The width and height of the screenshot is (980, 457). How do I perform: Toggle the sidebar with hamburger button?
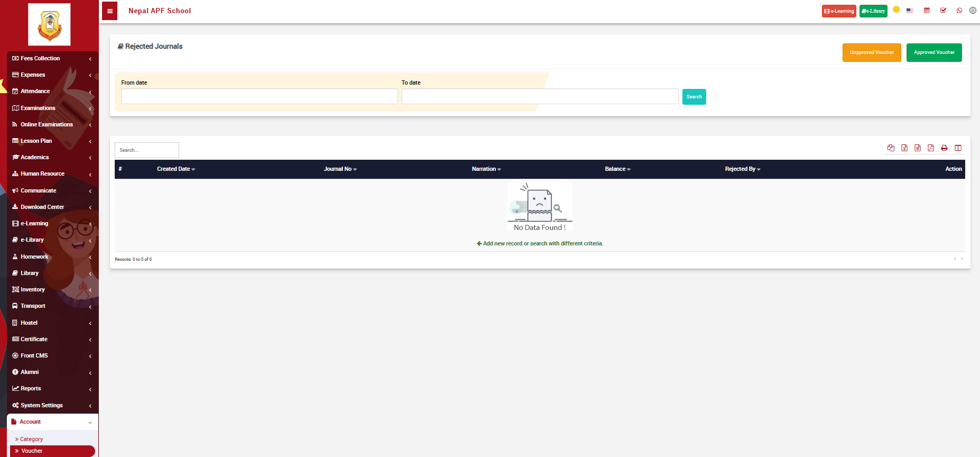pyautogui.click(x=109, y=11)
